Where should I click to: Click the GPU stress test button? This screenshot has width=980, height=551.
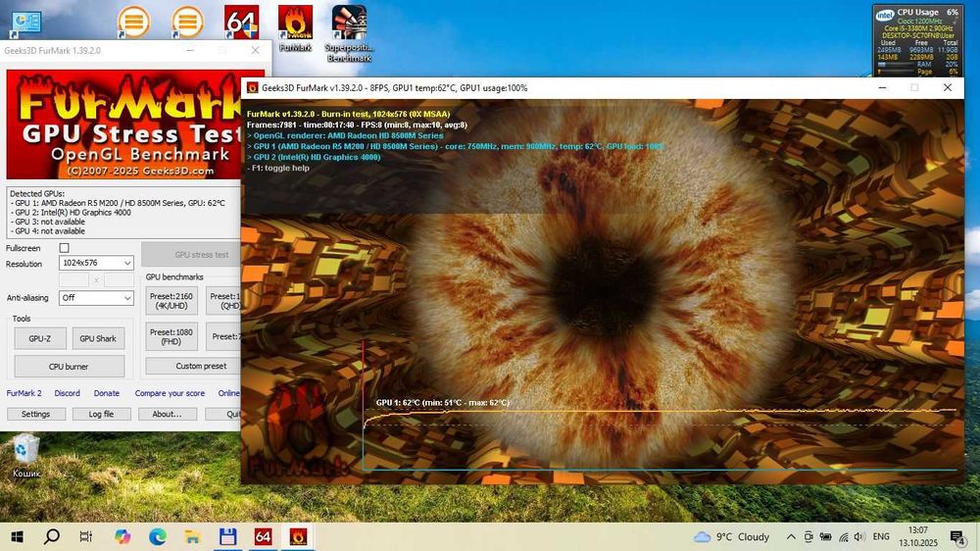tap(191, 255)
